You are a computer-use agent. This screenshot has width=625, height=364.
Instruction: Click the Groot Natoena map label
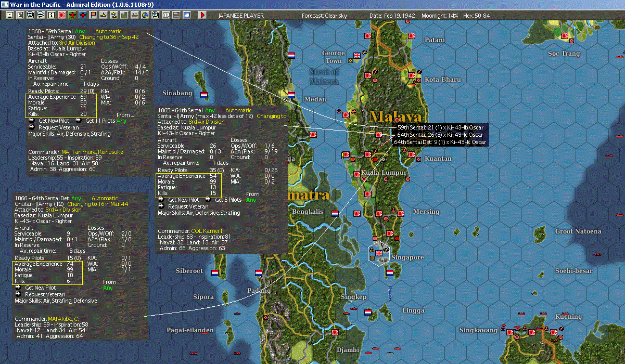(x=578, y=231)
